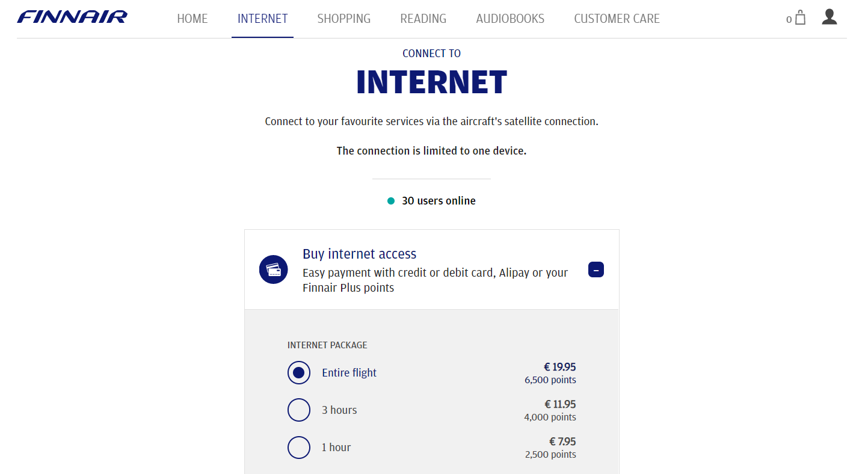Go to the READING section
This screenshot has height=474, width=868.
423,19
